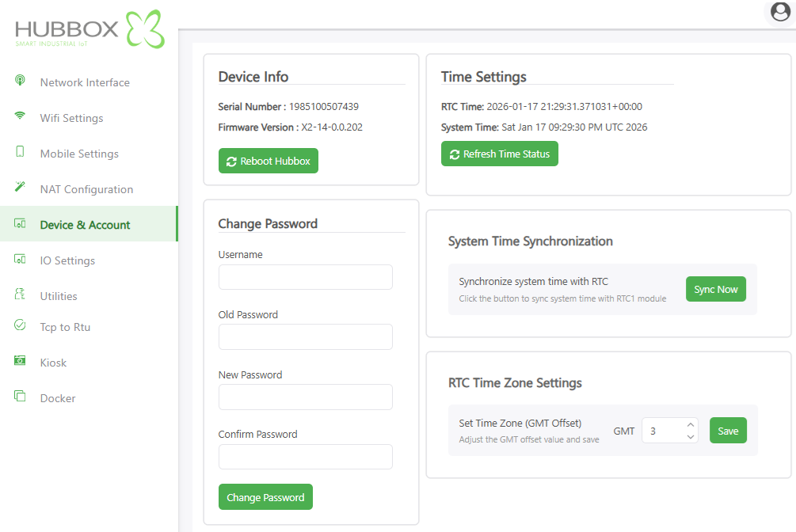Click the Username text field
Viewport: 796px width, 532px height.
tap(305, 277)
